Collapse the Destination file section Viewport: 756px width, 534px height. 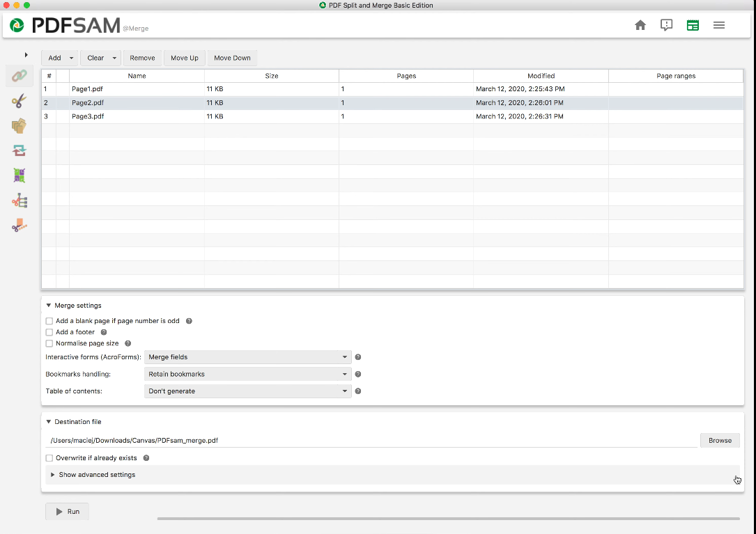(x=49, y=422)
